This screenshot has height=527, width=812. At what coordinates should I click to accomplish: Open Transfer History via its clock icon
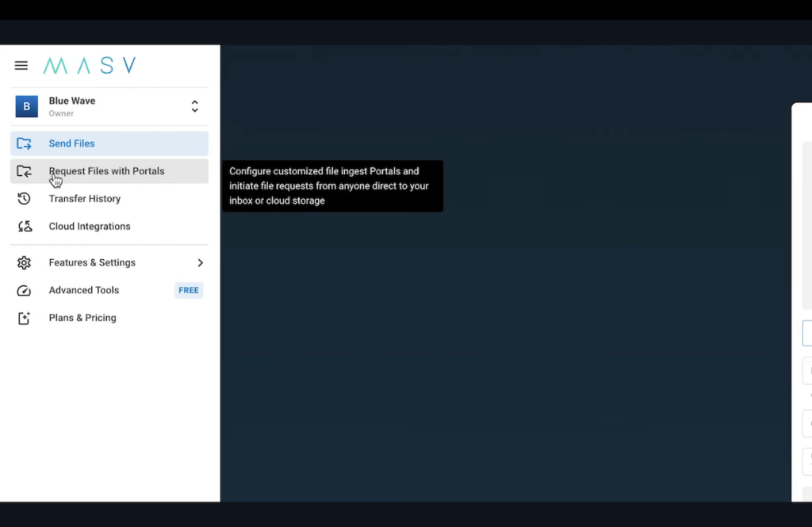(x=24, y=199)
